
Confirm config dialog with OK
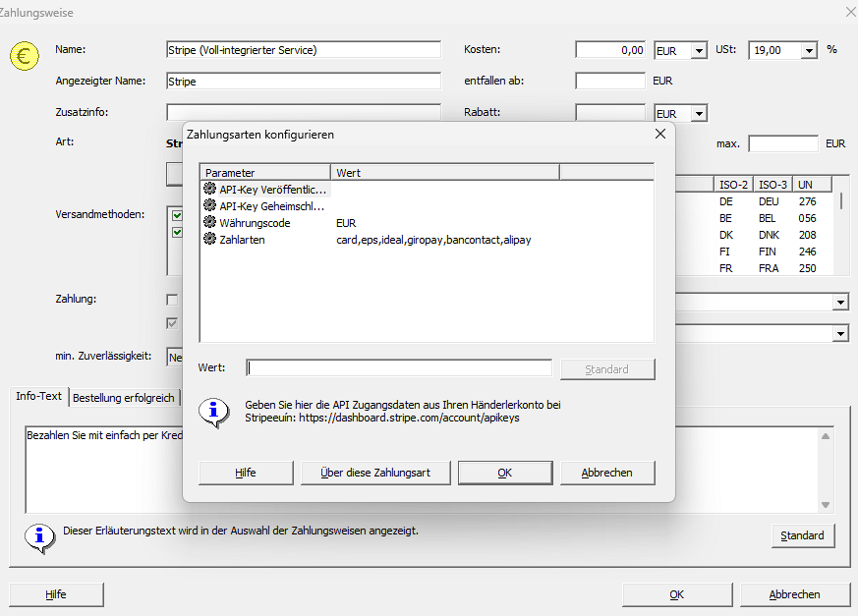click(x=505, y=473)
